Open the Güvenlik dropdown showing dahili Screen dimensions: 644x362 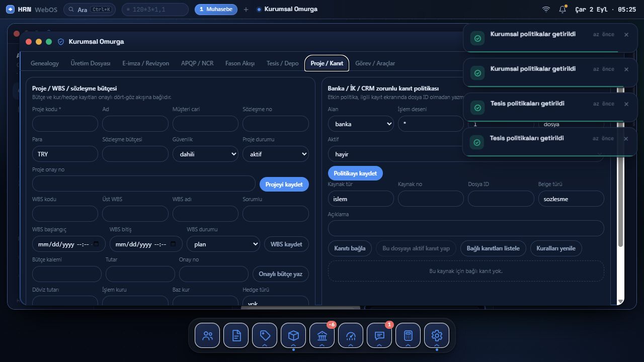(205, 154)
